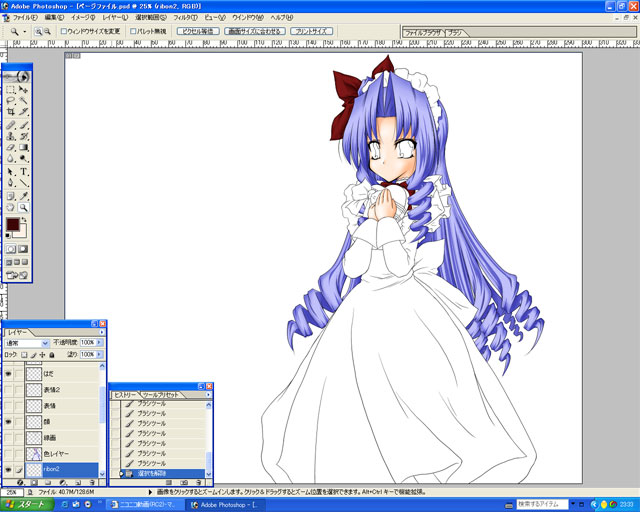Toggle lock all for layer
The height and width of the screenshot is (512, 640).
coord(52,355)
